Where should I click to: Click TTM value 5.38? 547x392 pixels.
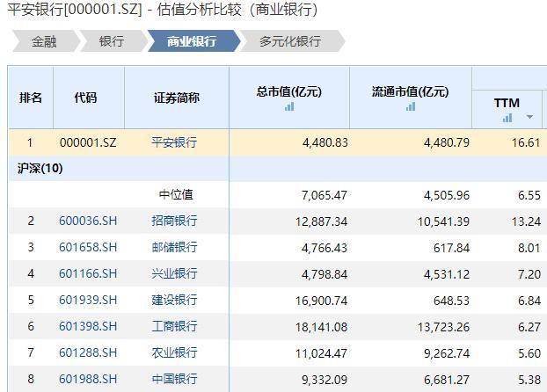pyautogui.click(x=529, y=380)
